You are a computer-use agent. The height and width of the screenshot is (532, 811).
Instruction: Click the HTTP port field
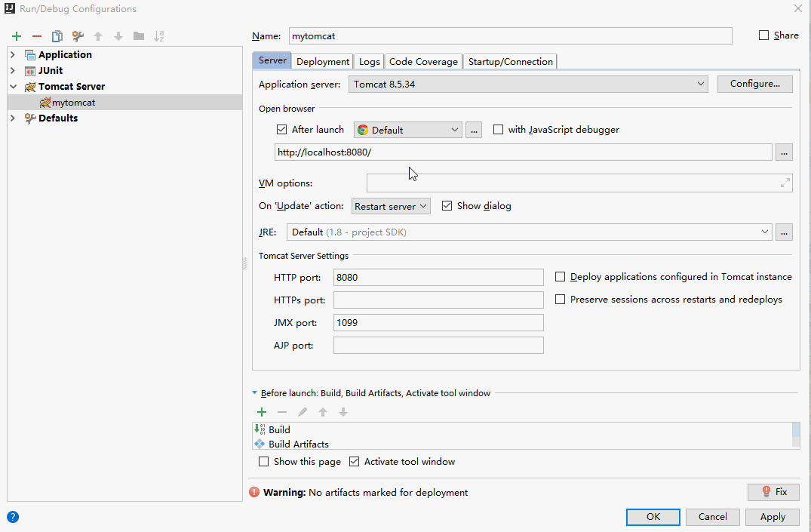tap(438, 277)
